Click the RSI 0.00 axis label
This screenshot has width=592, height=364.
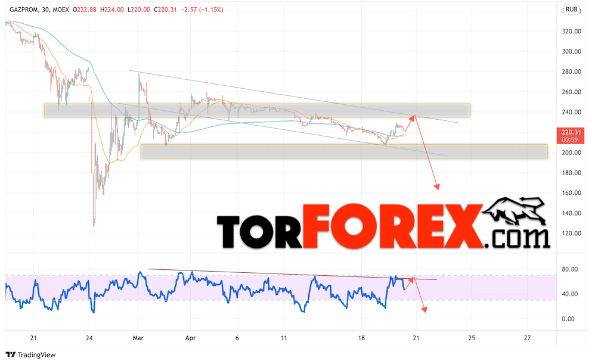(x=568, y=319)
